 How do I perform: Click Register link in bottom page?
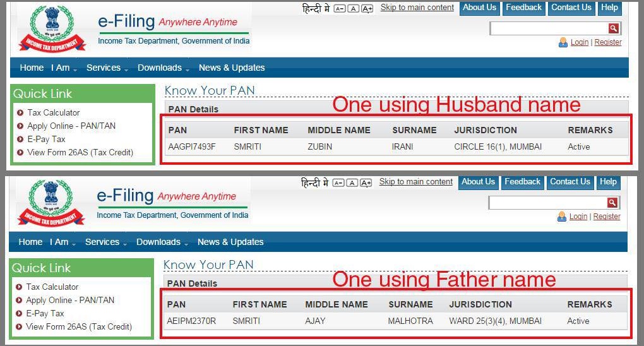[x=607, y=217]
